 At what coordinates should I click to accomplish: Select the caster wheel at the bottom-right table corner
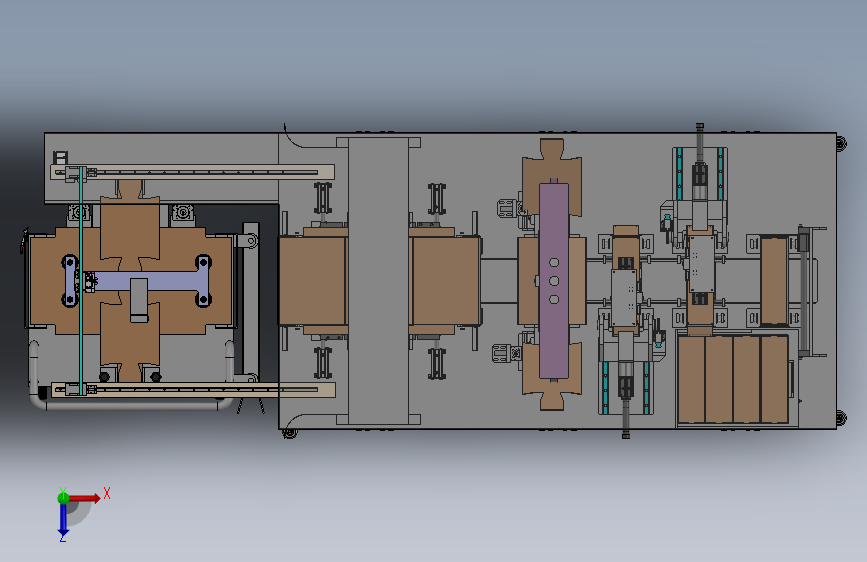pos(841,418)
